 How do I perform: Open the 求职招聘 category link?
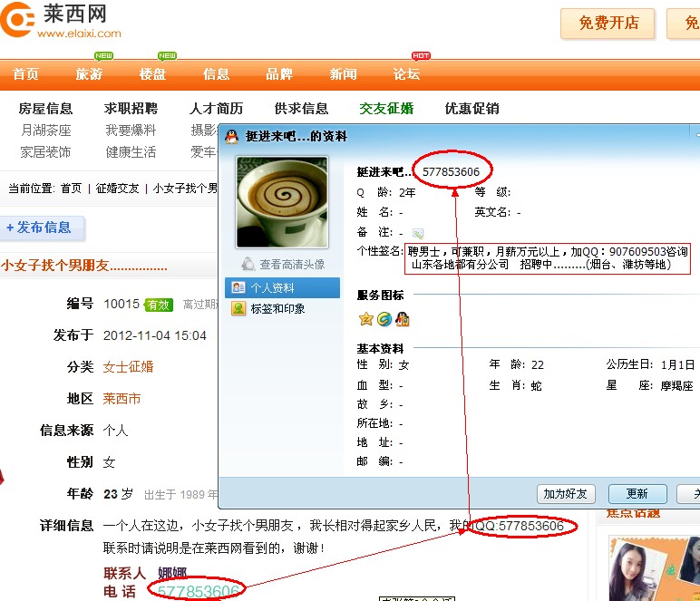(131, 109)
